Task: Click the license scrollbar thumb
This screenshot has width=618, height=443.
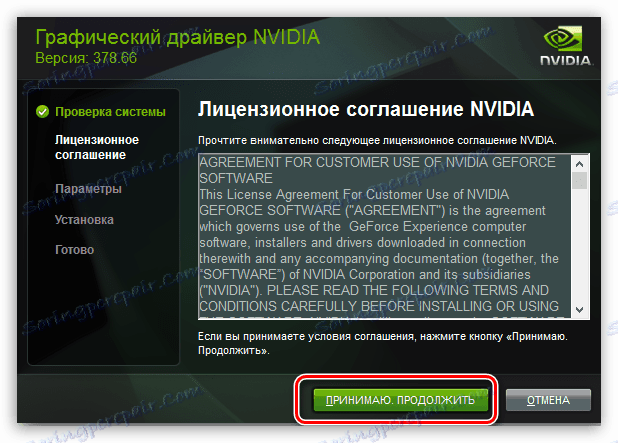Action: click(x=579, y=181)
